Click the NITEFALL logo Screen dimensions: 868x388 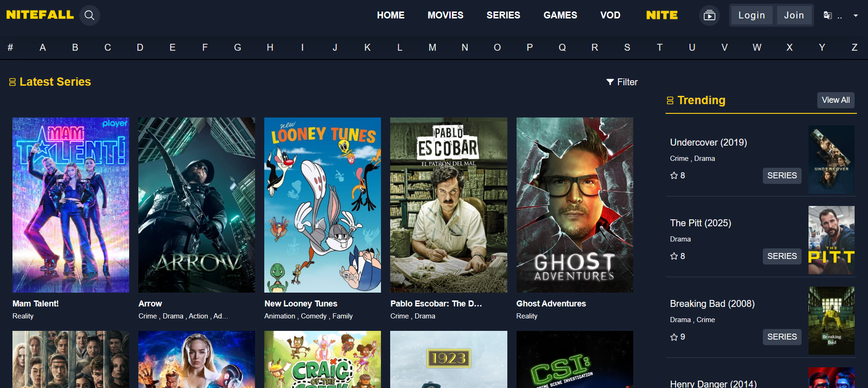pos(40,15)
